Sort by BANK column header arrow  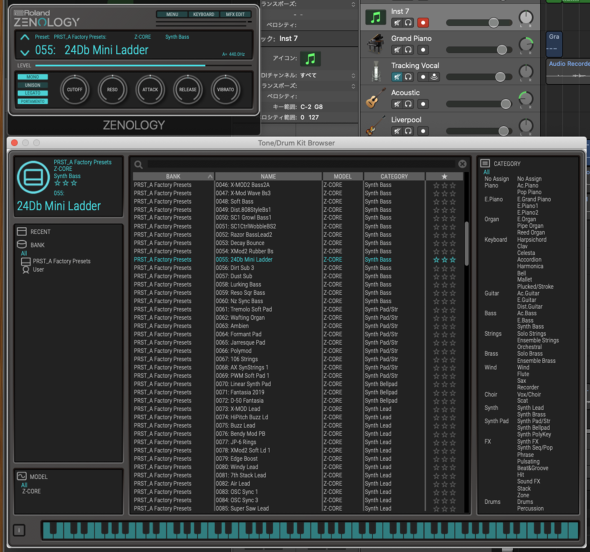(210, 176)
